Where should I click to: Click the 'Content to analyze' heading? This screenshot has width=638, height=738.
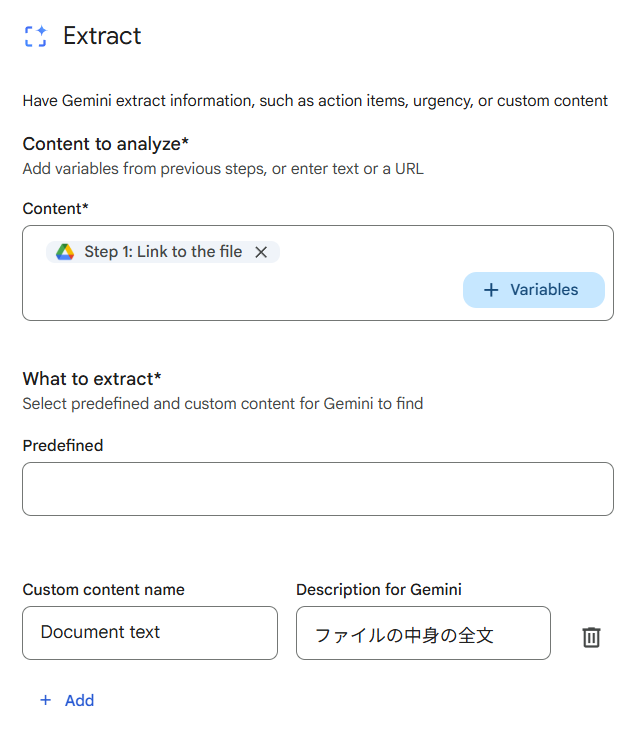[x=105, y=144]
